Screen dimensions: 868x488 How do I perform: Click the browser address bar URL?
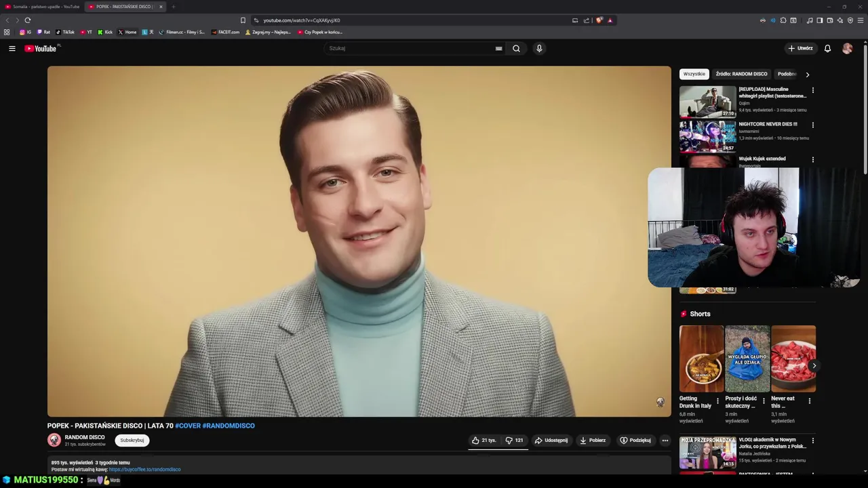click(302, 20)
